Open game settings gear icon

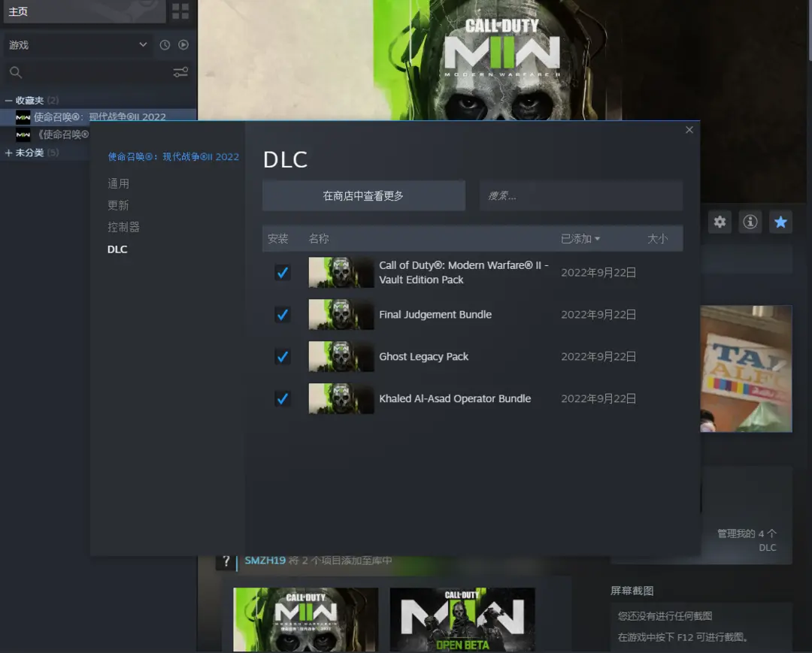click(x=720, y=222)
